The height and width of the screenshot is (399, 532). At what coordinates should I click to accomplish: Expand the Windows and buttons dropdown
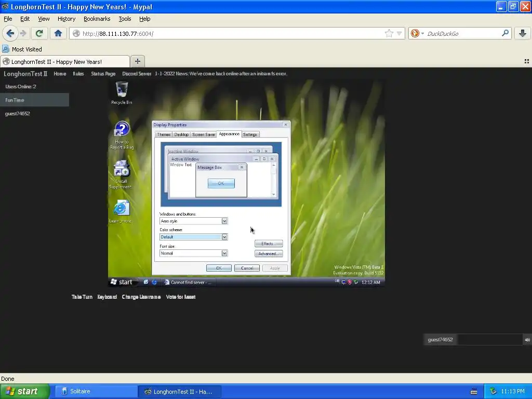(x=224, y=221)
